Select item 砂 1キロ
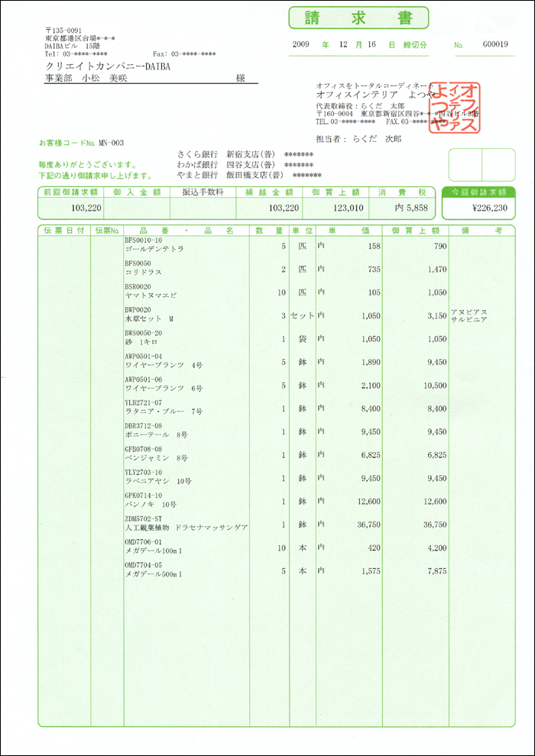This screenshot has height=756, width=535. tap(141, 341)
